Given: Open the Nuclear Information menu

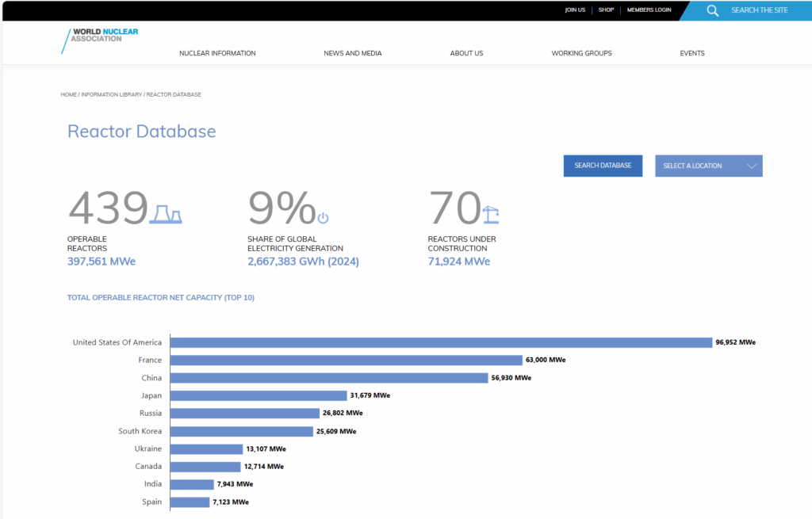Looking at the screenshot, I should [217, 53].
